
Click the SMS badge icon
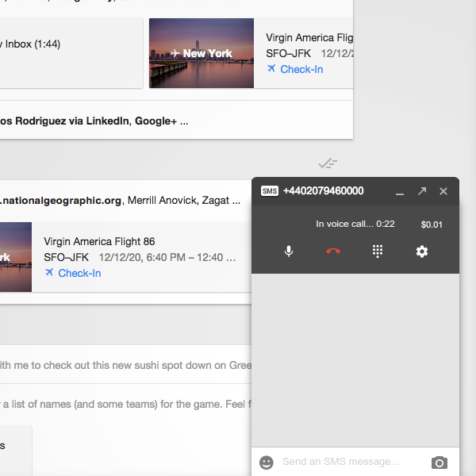(x=269, y=191)
